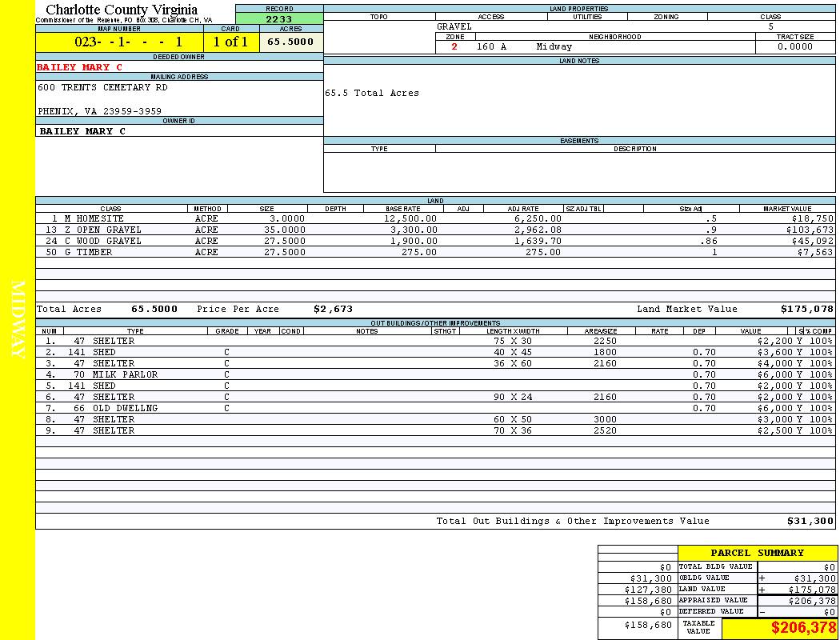Select the Midway neighborhood value

point(554,47)
